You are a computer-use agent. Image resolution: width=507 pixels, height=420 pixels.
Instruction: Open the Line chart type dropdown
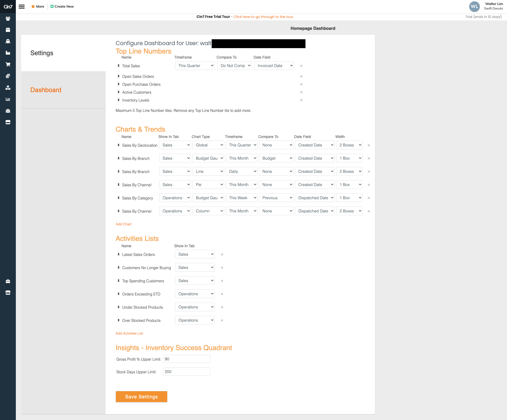tap(208, 172)
